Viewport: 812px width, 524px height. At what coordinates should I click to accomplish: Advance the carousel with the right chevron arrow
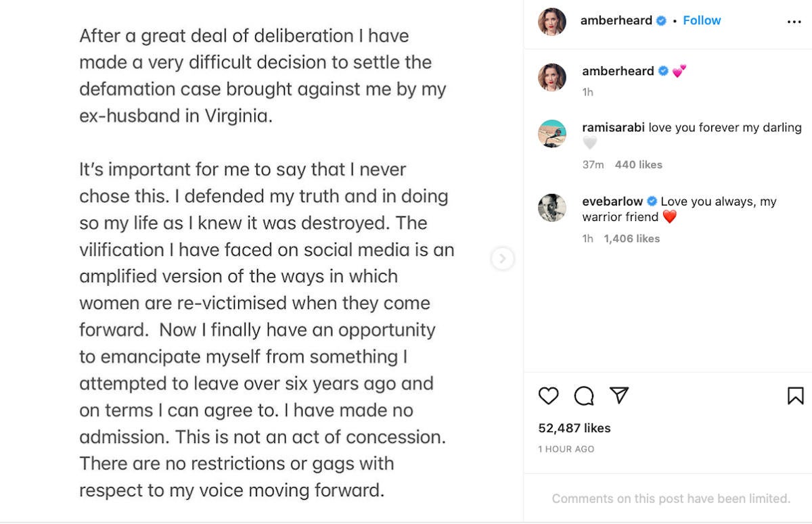(x=502, y=258)
